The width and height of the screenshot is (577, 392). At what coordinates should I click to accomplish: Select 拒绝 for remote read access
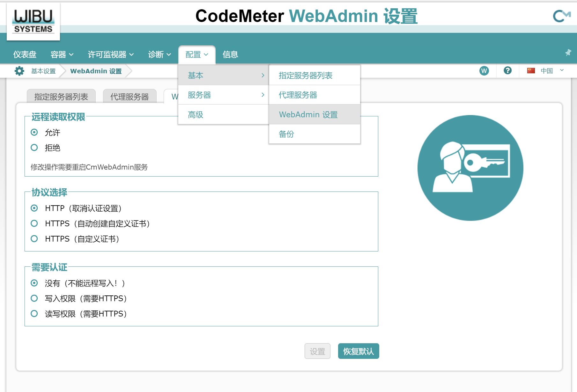click(34, 148)
